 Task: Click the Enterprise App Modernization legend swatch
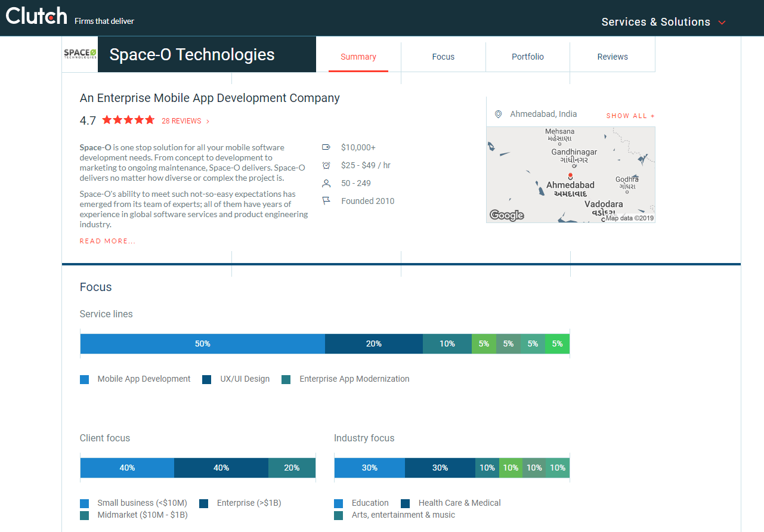286,379
